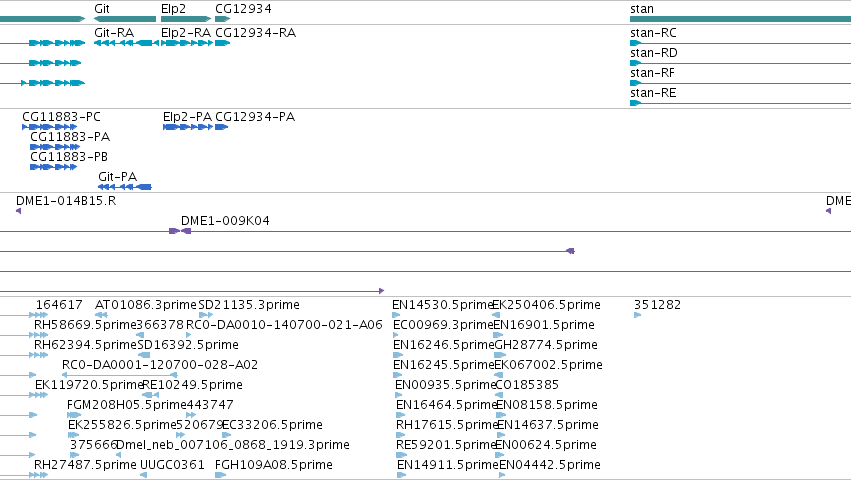Select the Git gene bar glyph
Screen dimensions: 851x480
[125, 19]
